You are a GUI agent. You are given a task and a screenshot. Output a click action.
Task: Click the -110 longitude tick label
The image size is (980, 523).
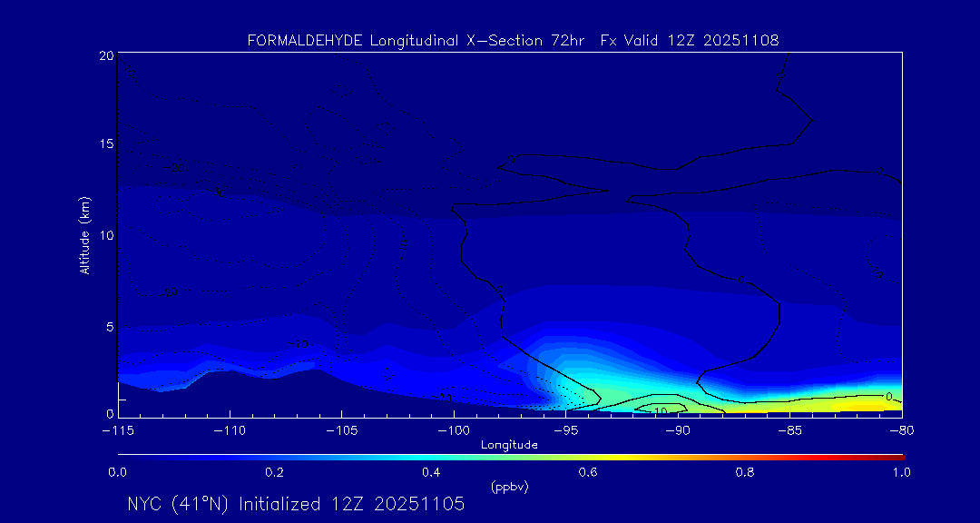click(230, 431)
